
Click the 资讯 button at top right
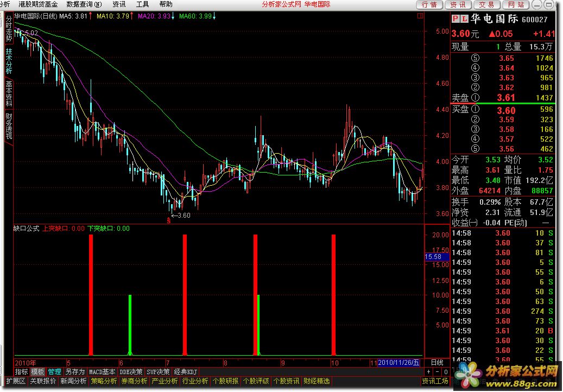pos(458,5)
